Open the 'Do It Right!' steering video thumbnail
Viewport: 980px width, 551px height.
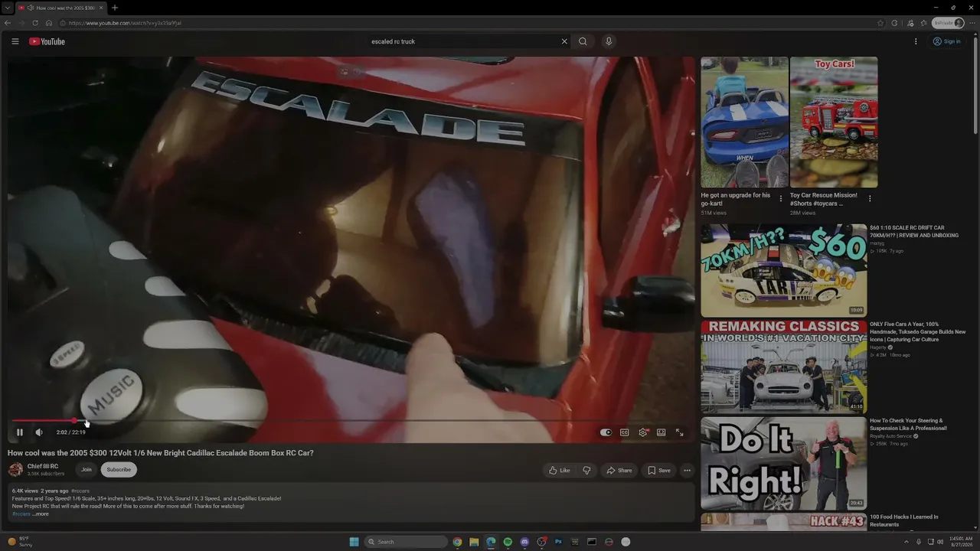point(784,463)
